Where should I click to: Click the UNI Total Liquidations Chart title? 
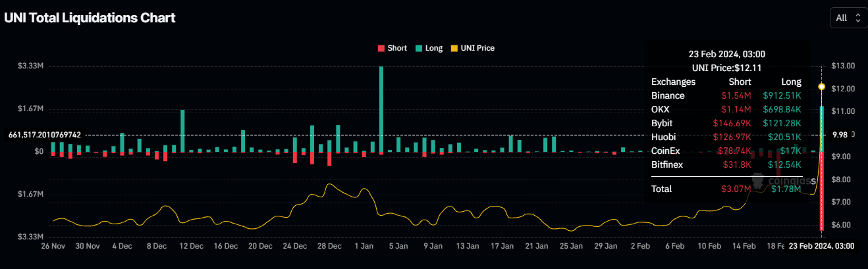click(x=90, y=18)
